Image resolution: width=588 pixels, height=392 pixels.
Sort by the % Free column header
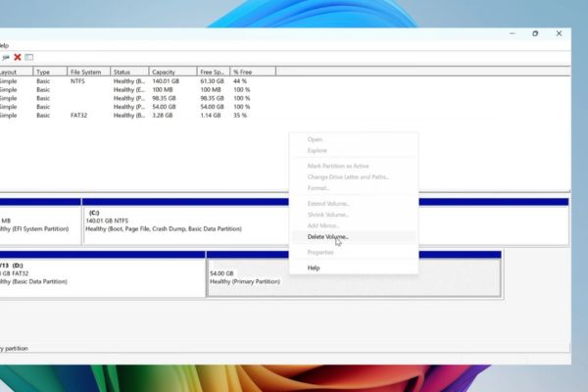point(250,72)
